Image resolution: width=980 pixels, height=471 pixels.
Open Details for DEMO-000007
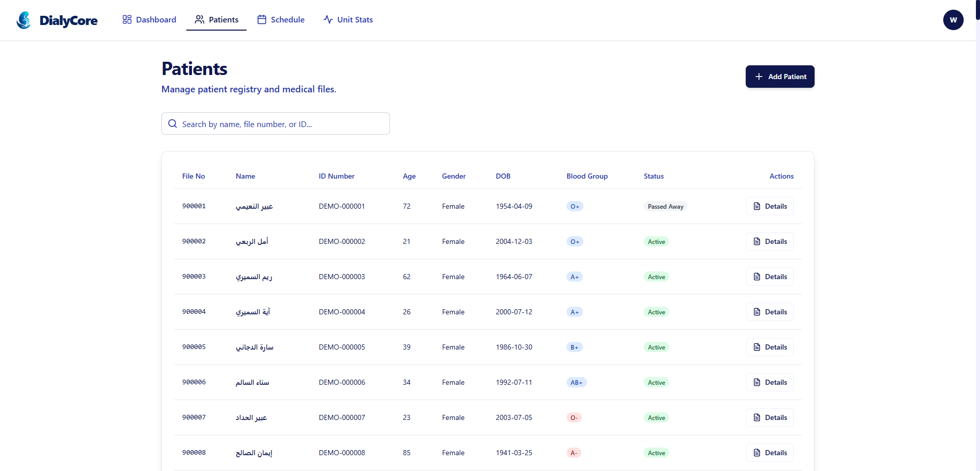(770, 417)
